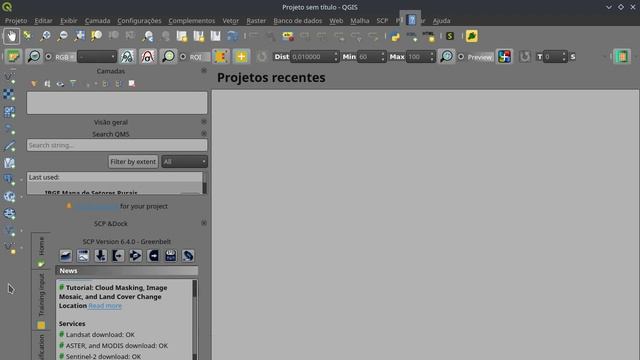Toggle the RGB radio button
This screenshot has width=640, height=360.
pos(48,57)
